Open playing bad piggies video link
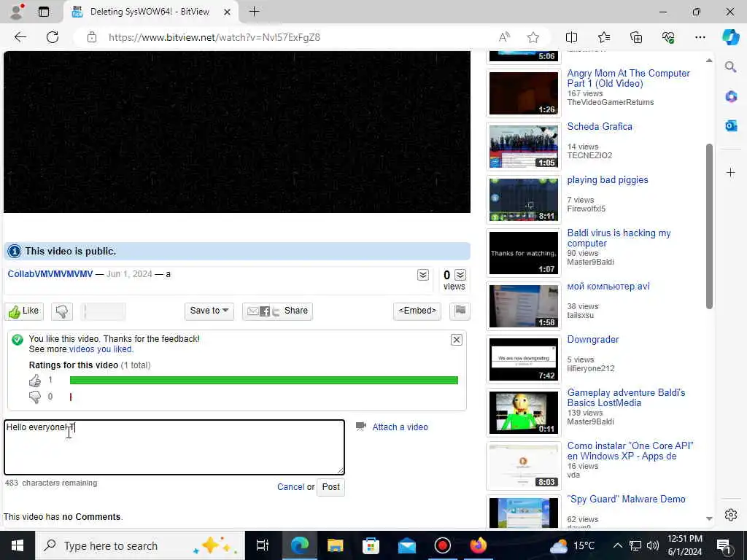This screenshot has width=747, height=560. tap(608, 180)
